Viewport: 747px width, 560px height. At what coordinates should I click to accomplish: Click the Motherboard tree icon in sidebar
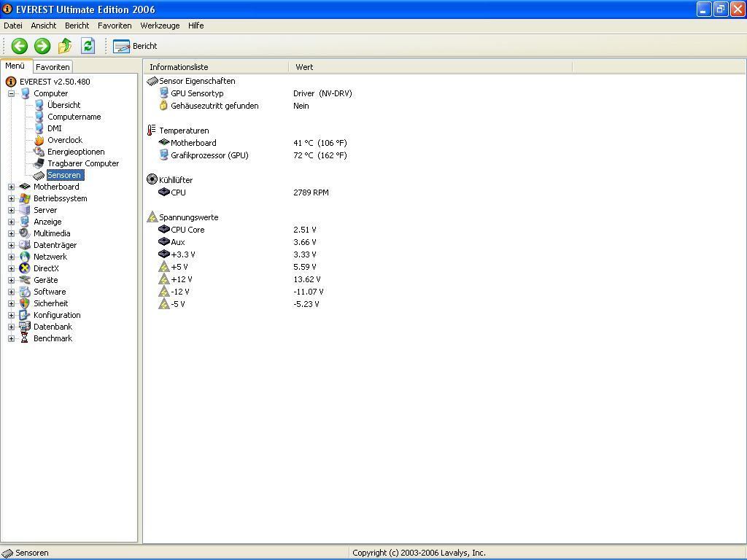(25, 187)
